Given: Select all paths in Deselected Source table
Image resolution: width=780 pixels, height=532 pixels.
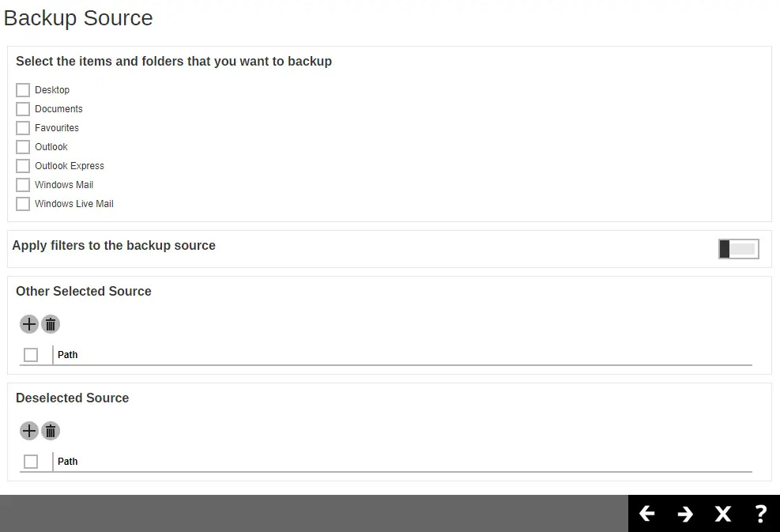Looking at the screenshot, I should 31,462.
